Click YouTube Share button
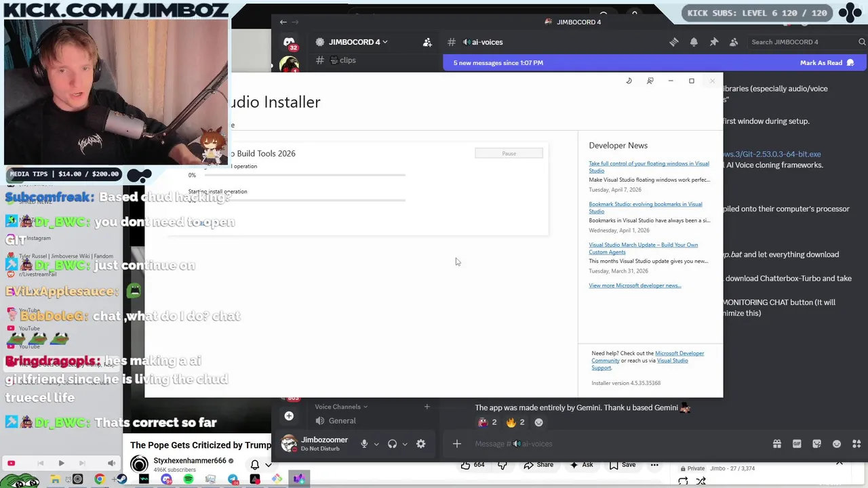The width and height of the screenshot is (868, 488). pos(538,465)
